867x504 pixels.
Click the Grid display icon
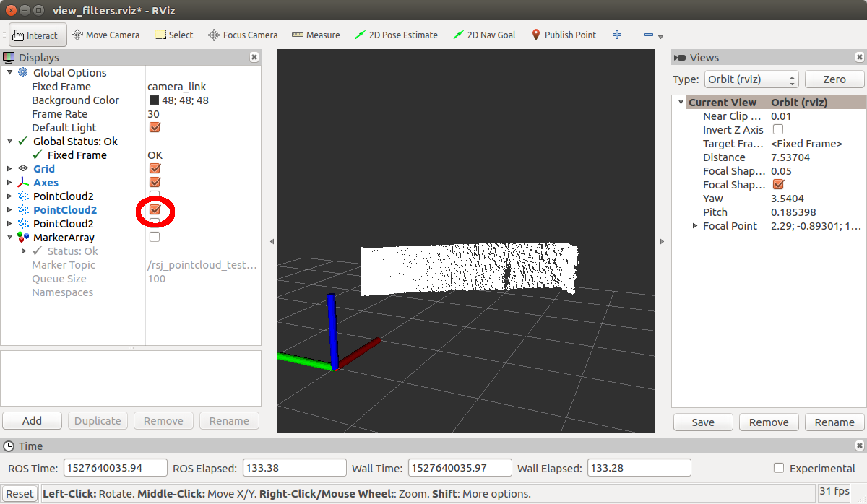[22, 168]
